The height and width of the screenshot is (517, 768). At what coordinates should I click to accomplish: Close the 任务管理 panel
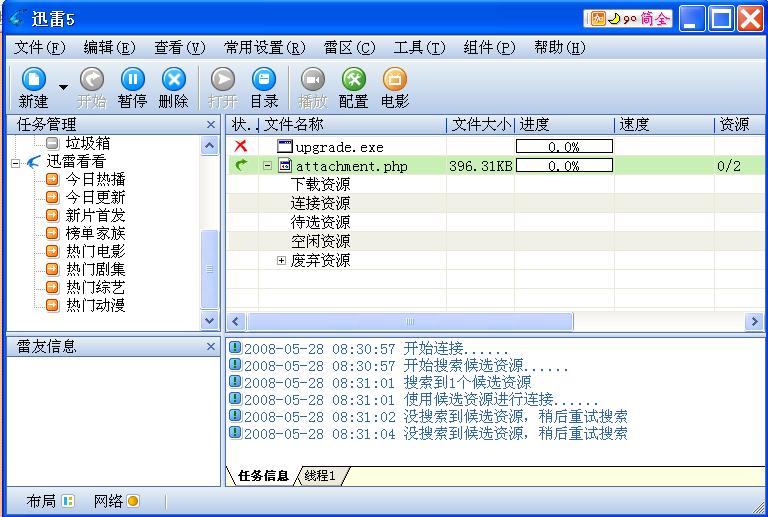pyautogui.click(x=211, y=125)
